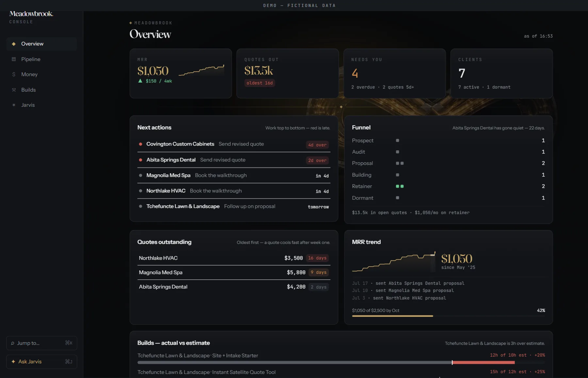Image resolution: width=588 pixels, height=378 pixels.
Task: Navigate to Builds in sidebar
Action: 41,90
